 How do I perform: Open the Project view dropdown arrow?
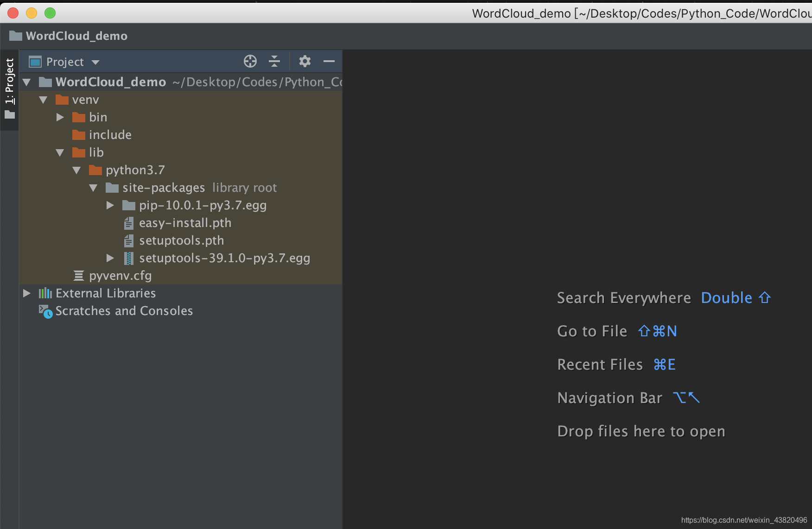tap(95, 62)
